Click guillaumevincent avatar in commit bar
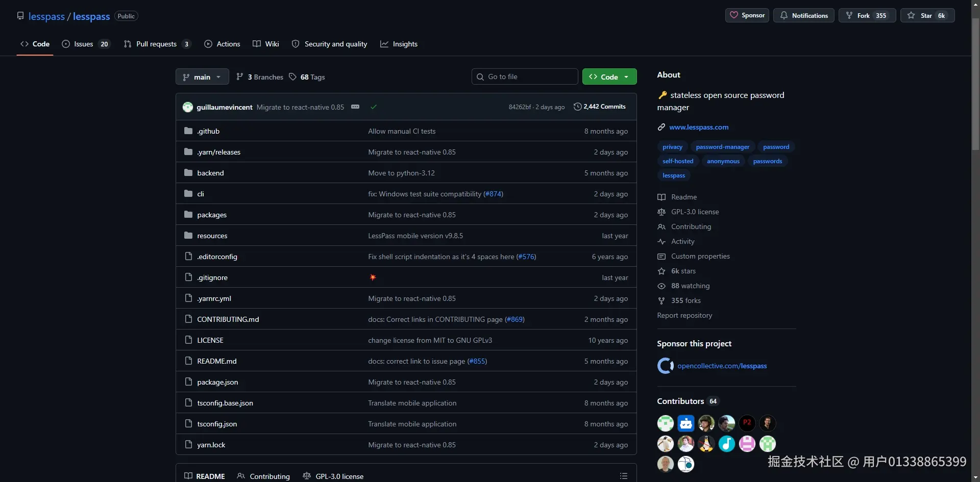Image resolution: width=980 pixels, height=482 pixels. coord(188,107)
